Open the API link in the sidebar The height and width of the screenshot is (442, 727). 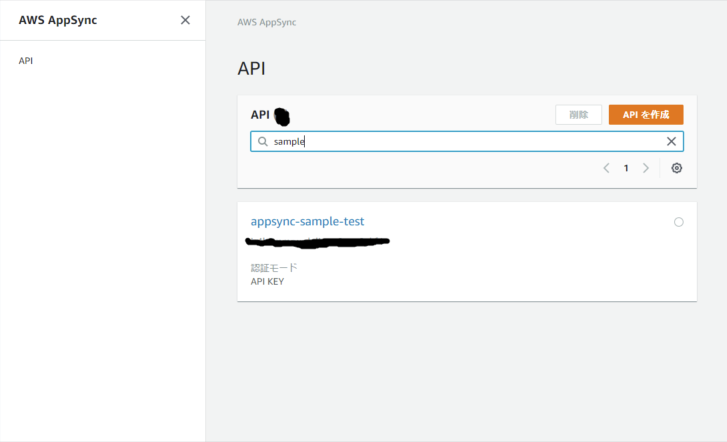pyautogui.click(x=26, y=61)
